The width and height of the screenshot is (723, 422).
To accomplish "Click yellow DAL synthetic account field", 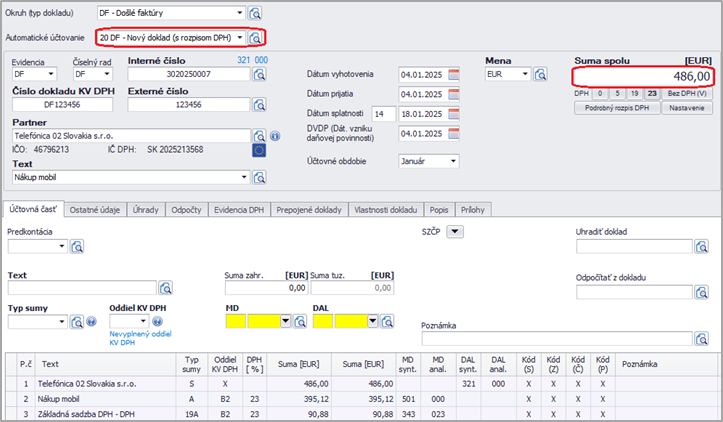I will [323, 321].
